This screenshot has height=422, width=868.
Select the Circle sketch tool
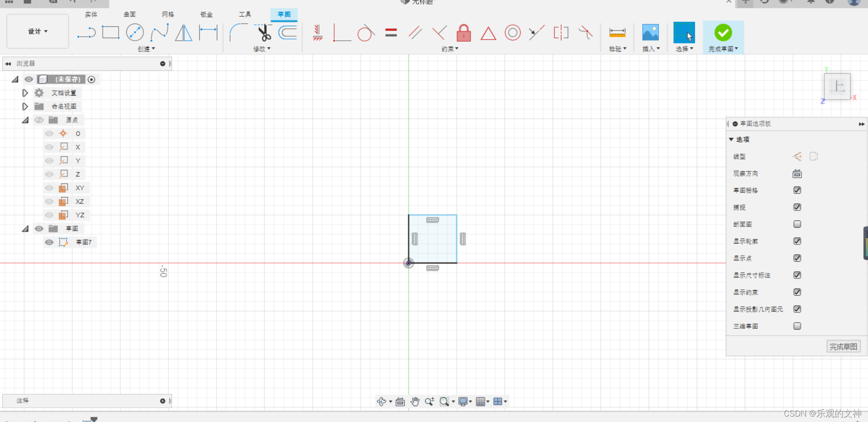(135, 33)
